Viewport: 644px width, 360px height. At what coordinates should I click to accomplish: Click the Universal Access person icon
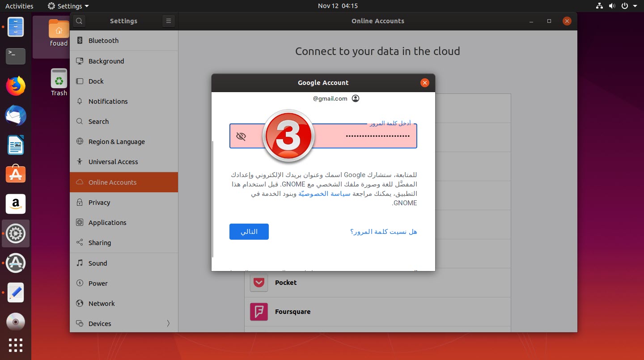pyautogui.click(x=80, y=162)
